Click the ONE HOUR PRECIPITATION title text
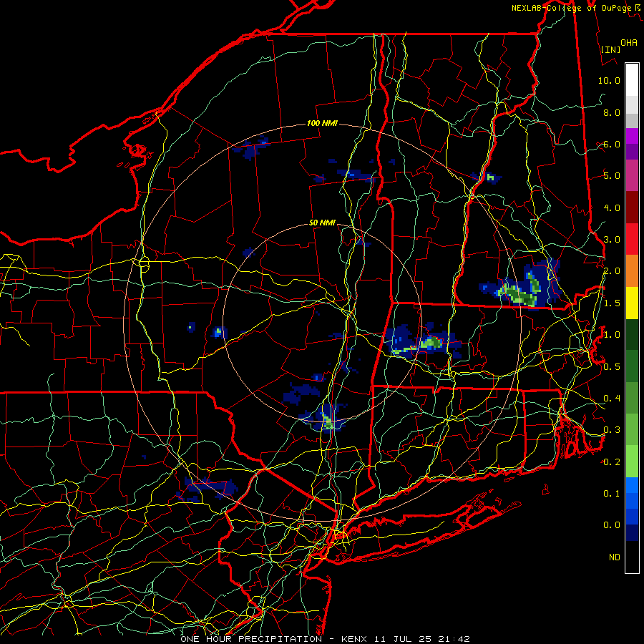This screenshot has height=644, width=644. (x=251, y=639)
